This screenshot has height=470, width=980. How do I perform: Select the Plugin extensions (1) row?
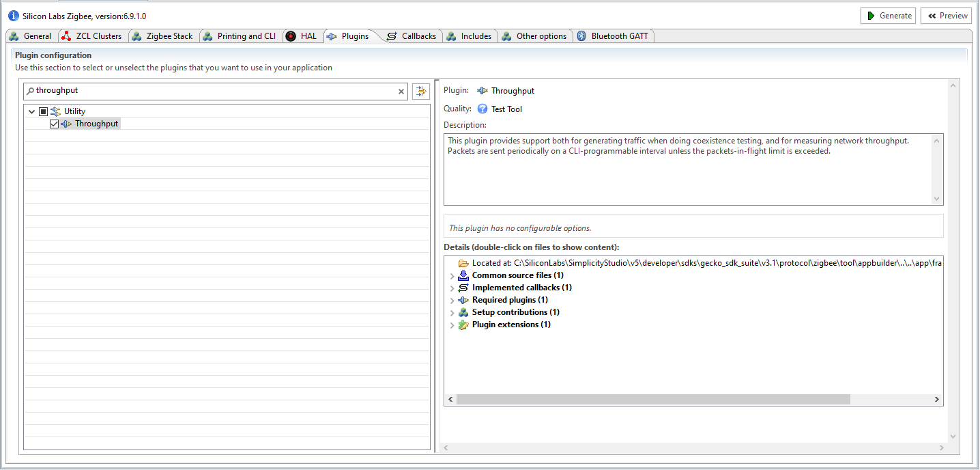[x=511, y=324]
